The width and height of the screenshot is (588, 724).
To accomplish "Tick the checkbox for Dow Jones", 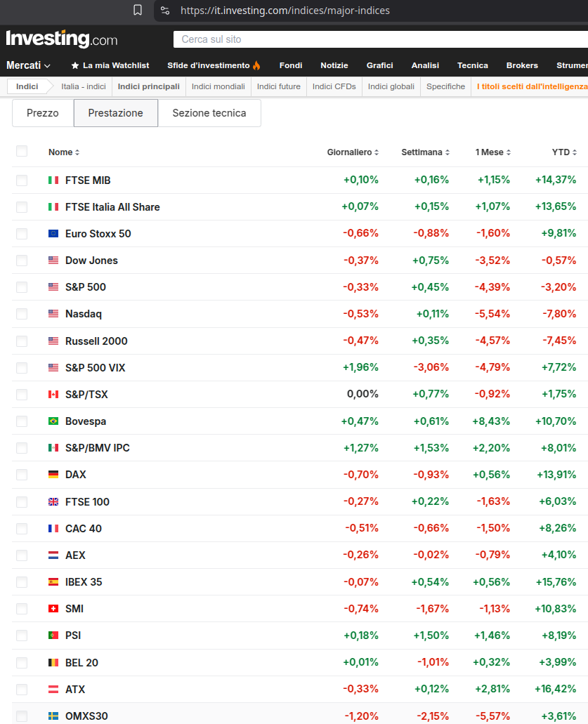I will 22,261.
